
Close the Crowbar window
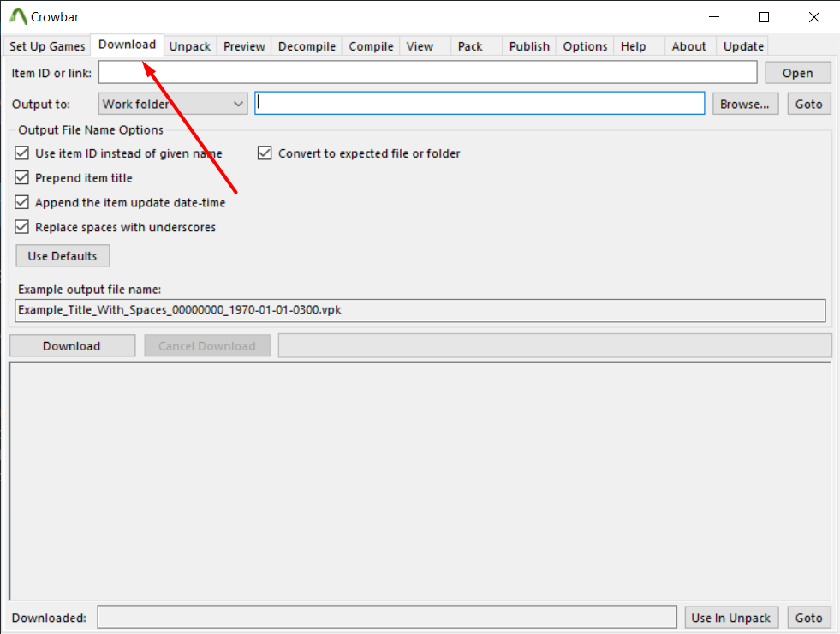814,17
